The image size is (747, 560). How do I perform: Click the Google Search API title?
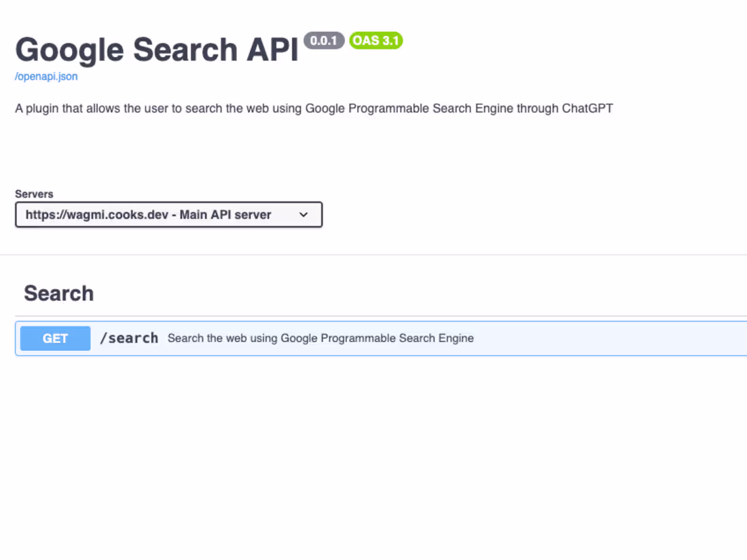156,49
